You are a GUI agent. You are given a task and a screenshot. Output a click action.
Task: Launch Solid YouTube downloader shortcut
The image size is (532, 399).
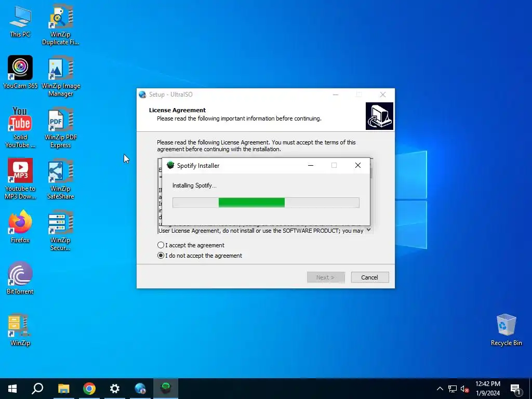pos(20,128)
